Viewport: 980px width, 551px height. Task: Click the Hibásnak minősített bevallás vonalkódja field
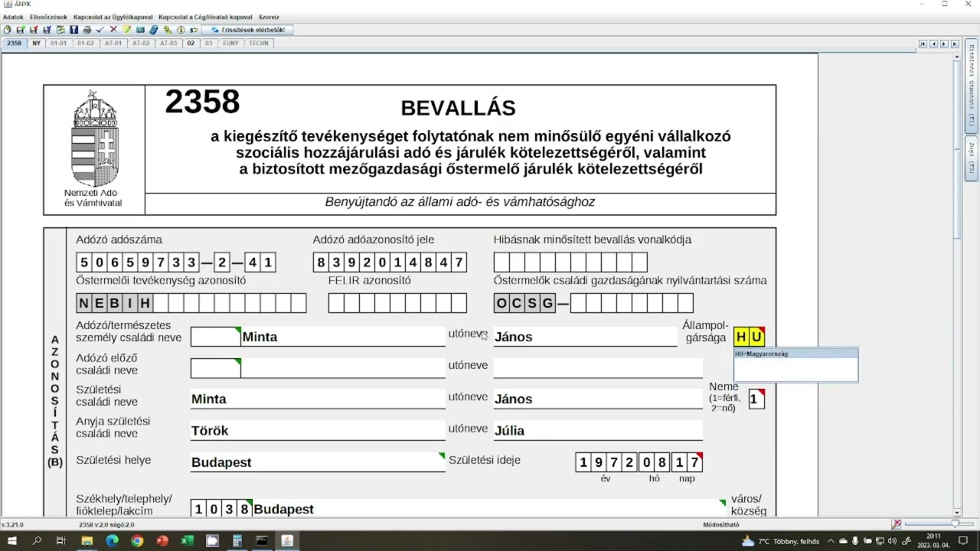[570, 262]
